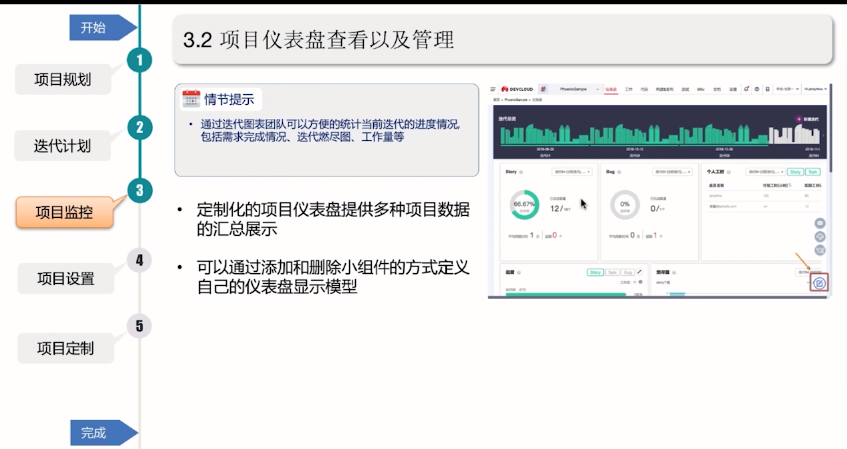
Task: Click the red project icon beside PhoenixSample
Action: point(543,89)
